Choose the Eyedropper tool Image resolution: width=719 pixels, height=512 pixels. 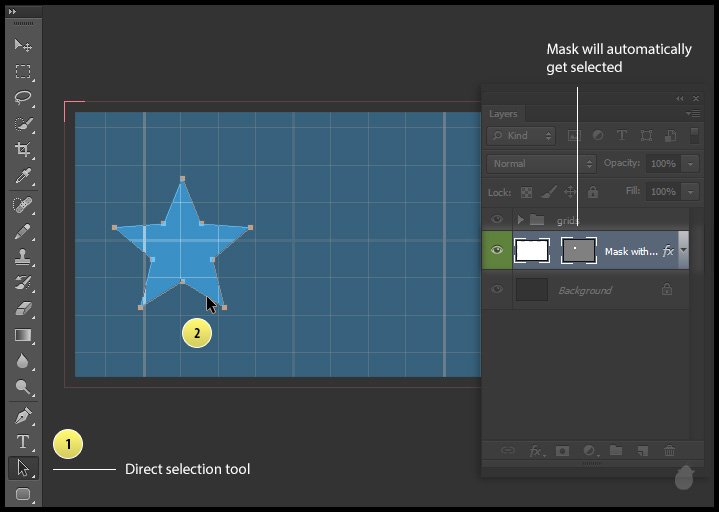click(23, 177)
